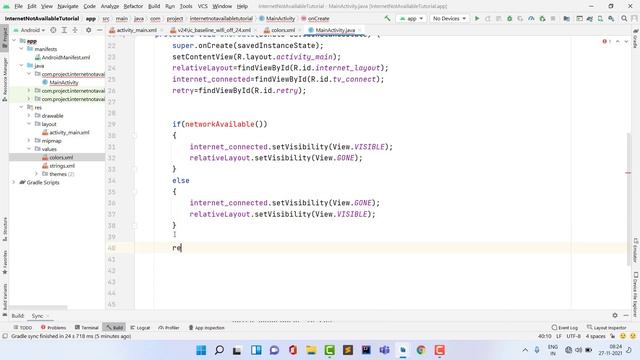Screen dimensions: 640x360
Task: Open the Navigate menu
Action: (x=68, y=6)
